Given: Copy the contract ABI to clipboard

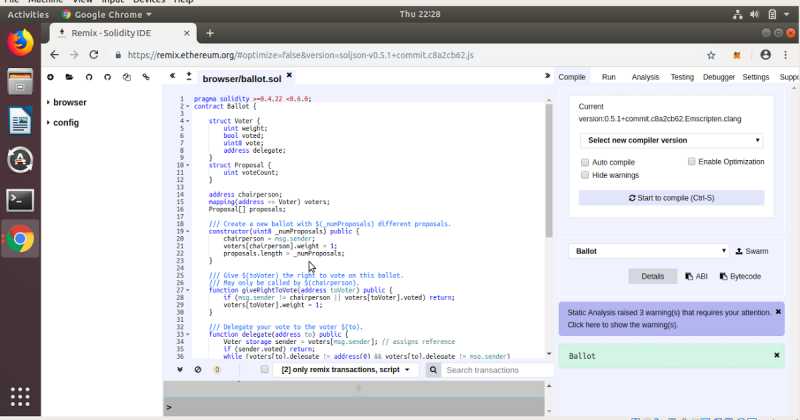Looking at the screenshot, I should 696,276.
